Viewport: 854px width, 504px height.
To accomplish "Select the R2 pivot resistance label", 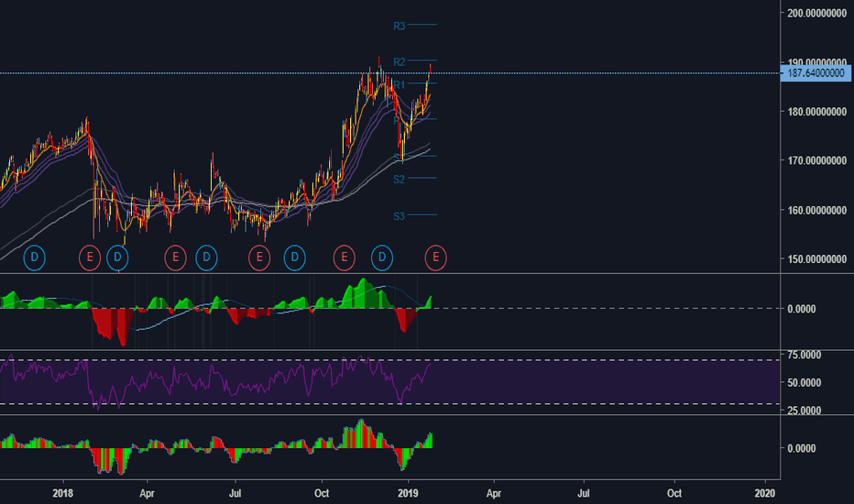I will pos(400,62).
